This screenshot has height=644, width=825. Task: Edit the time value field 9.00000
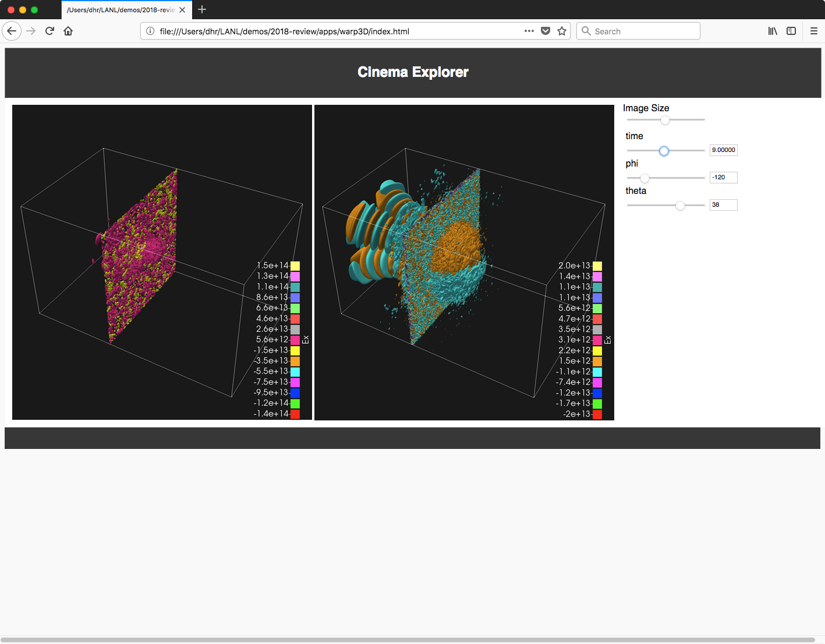[x=724, y=150]
